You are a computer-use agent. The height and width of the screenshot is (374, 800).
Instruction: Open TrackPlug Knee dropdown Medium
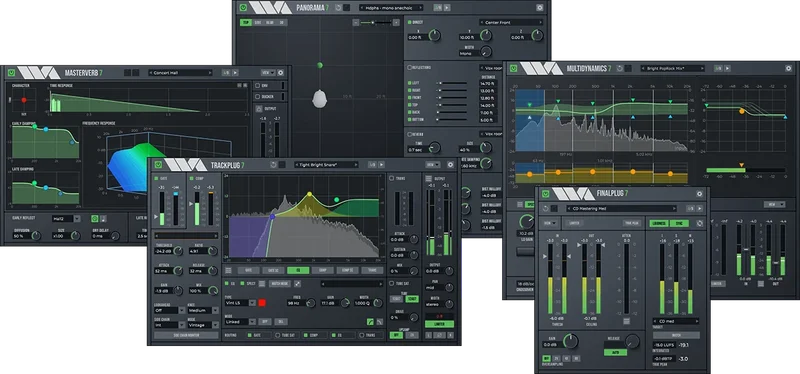(x=202, y=310)
